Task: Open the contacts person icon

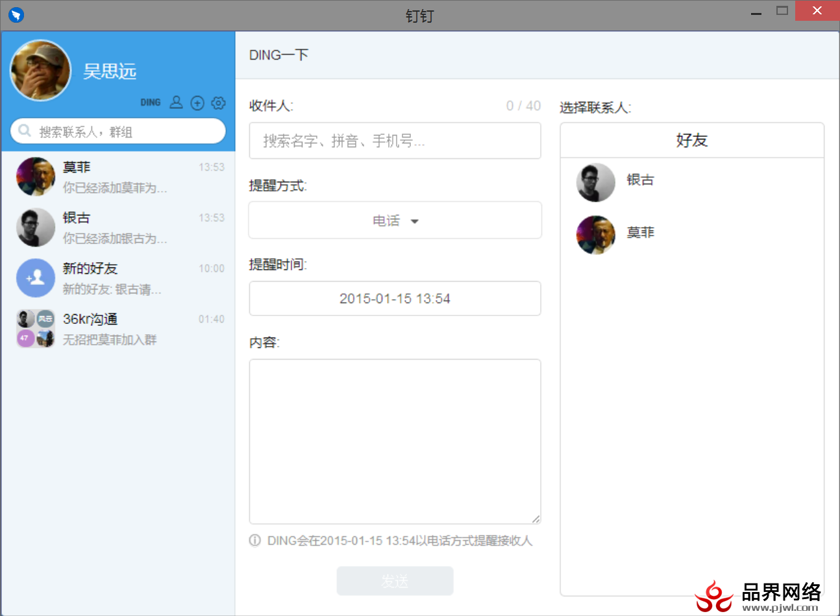Action: click(x=176, y=103)
